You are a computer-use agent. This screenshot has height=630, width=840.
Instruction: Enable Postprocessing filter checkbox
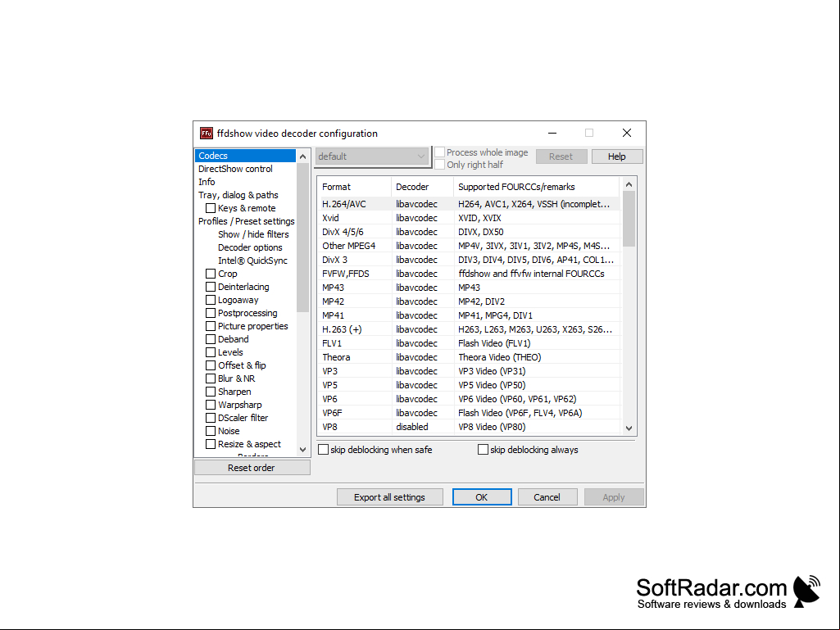(211, 314)
